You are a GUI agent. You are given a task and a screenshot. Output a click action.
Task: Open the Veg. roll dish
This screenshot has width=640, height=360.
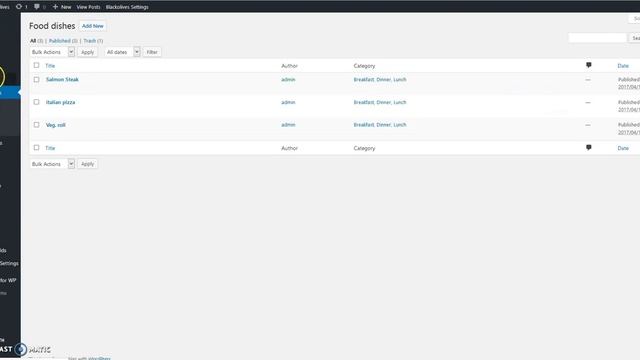pos(56,125)
